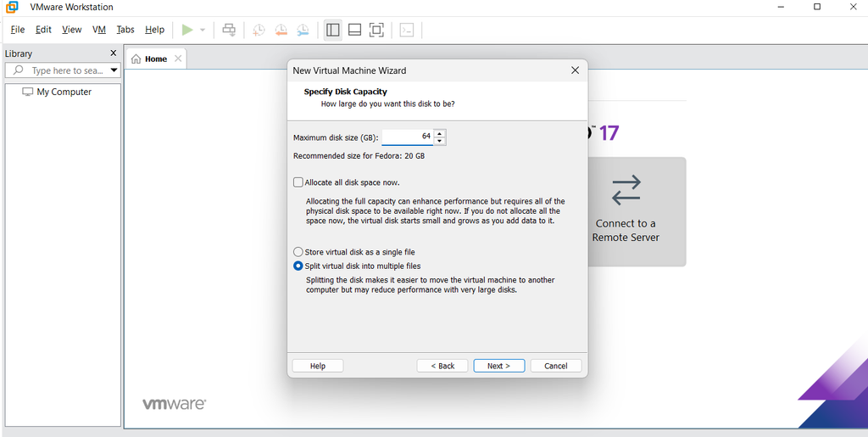Close the Home tab
868x437 pixels.
[178, 59]
